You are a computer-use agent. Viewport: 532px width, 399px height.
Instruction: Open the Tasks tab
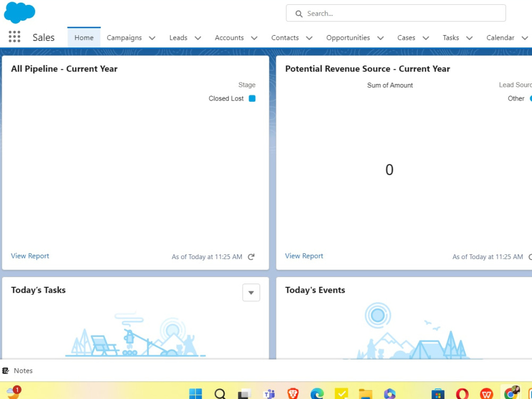tap(451, 38)
